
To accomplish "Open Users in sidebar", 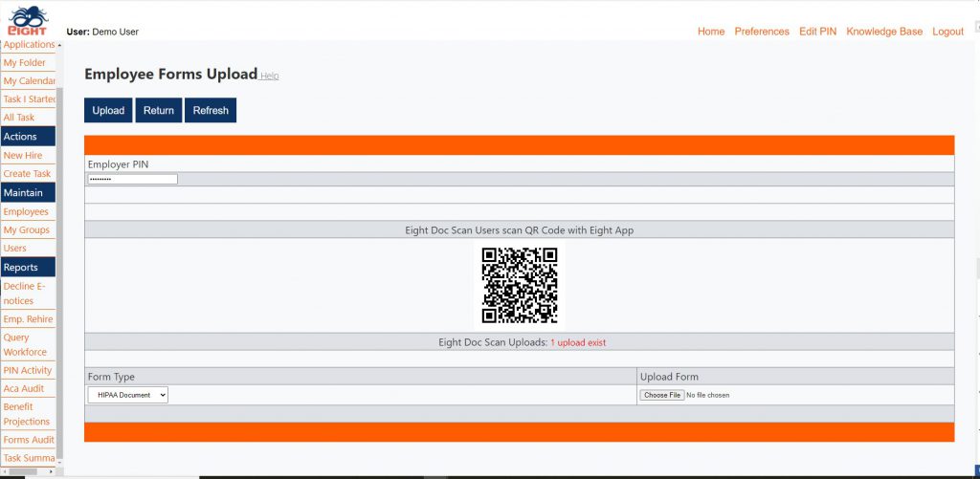I will coord(14,248).
